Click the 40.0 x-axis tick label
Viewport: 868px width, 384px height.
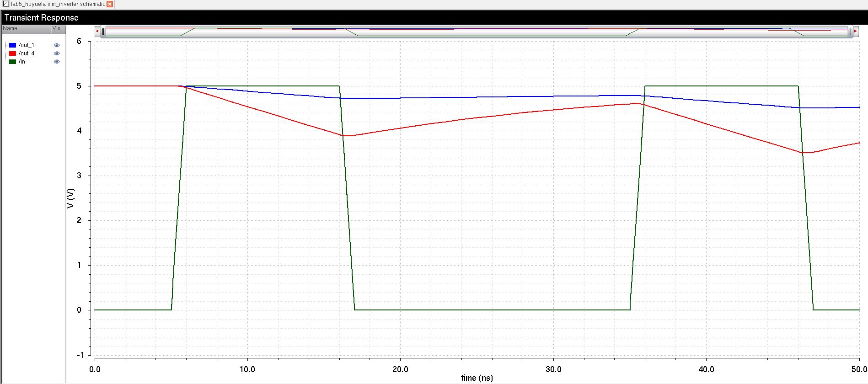(x=707, y=369)
